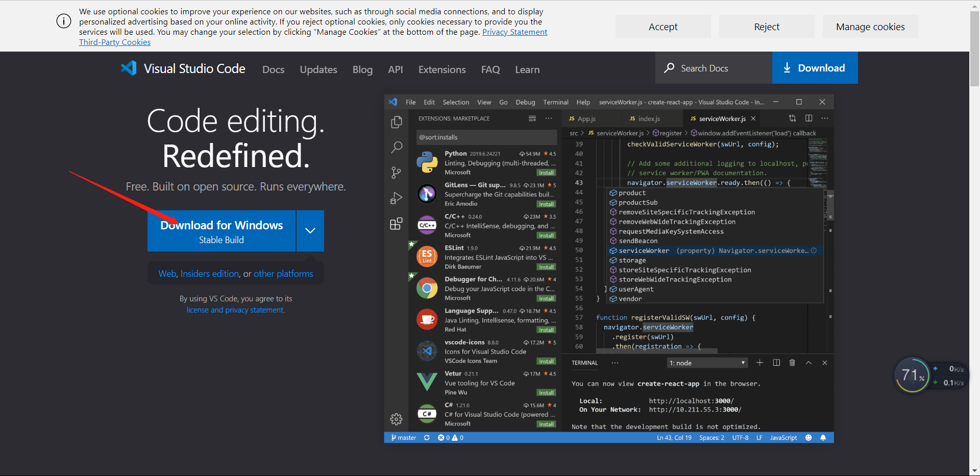Click the Visual Studio Code logo icon in site header
The height and width of the screenshot is (476, 980).
point(129,68)
